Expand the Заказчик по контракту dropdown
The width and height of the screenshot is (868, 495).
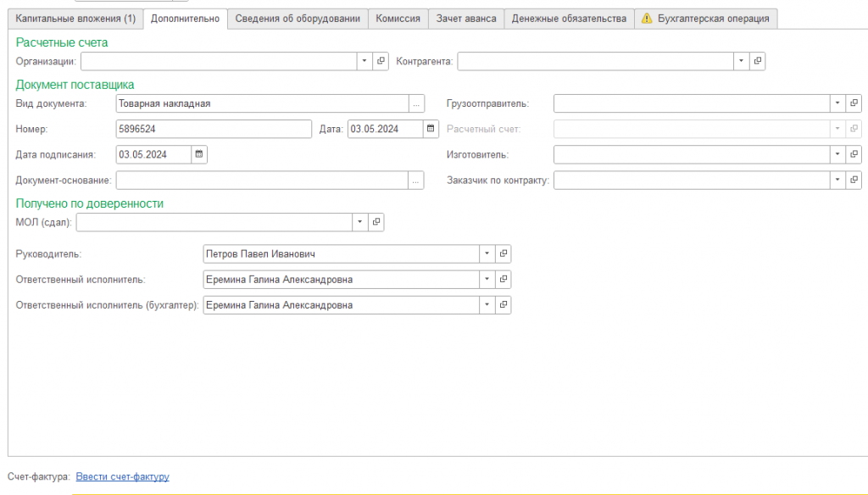tap(837, 180)
